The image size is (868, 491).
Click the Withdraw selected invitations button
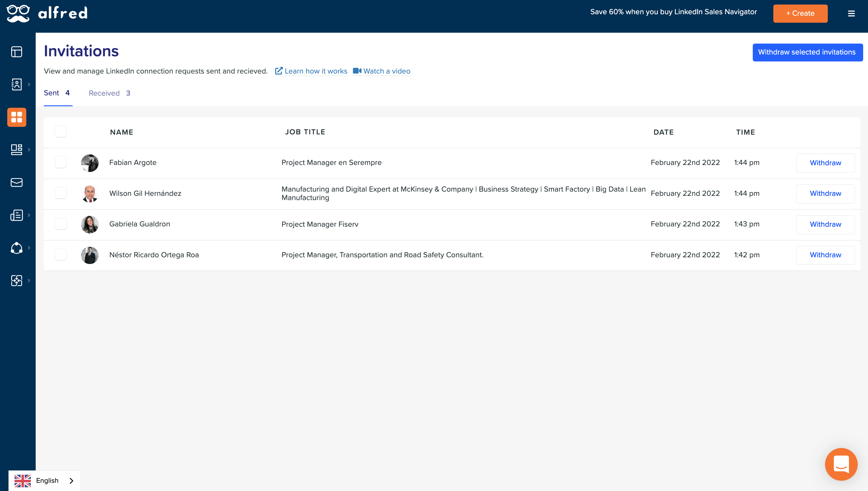807,52
